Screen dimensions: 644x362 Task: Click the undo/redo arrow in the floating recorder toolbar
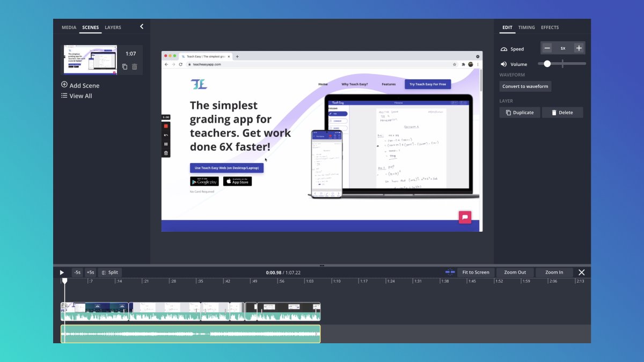point(166,135)
